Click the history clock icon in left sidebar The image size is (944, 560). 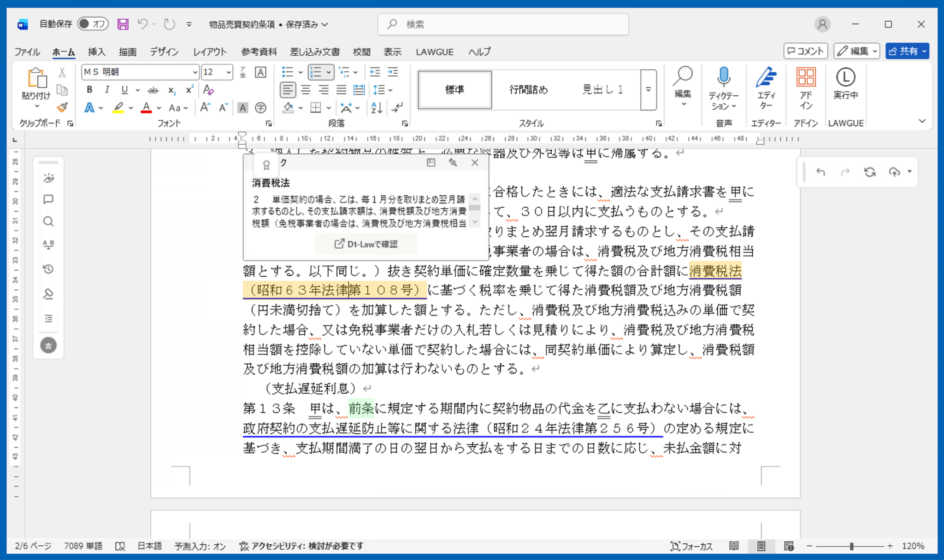(48, 269)
